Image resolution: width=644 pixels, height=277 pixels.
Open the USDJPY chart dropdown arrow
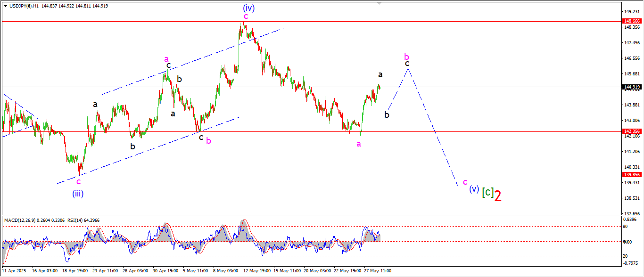pos(5,6)
